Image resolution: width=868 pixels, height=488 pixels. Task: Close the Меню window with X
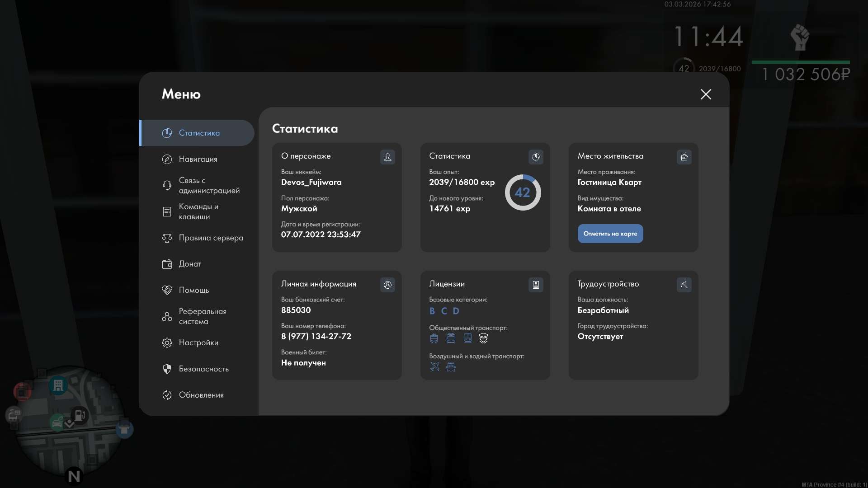click(705, 94)
